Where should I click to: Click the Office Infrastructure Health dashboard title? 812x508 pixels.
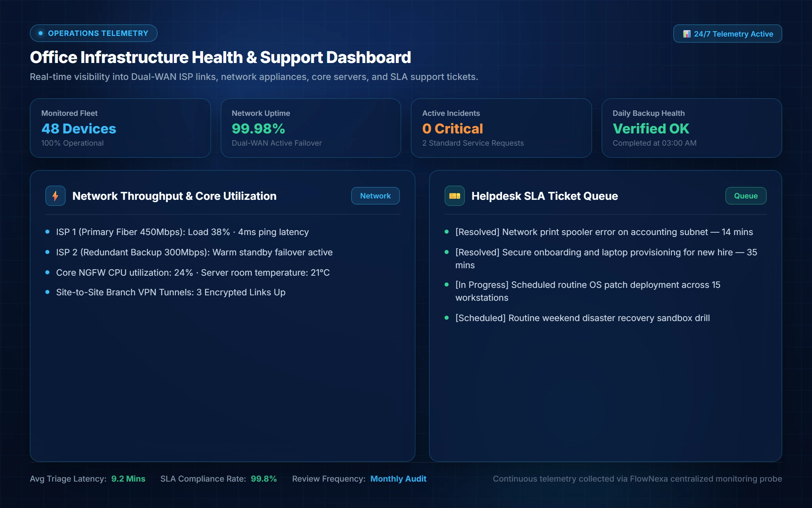tap(220, 57)
